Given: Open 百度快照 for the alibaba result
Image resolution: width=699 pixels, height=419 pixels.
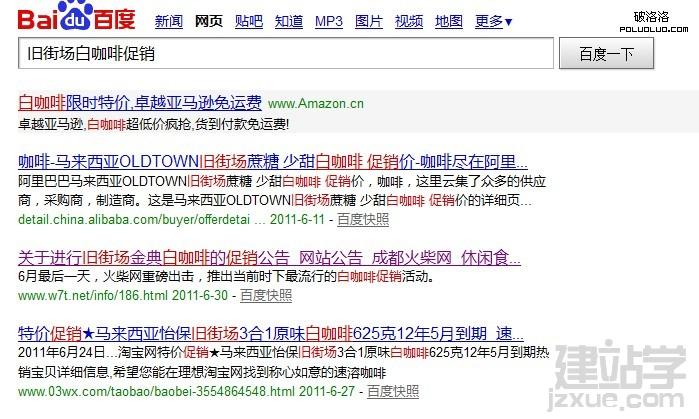Looking at the screenshot, I should (x=363, y=219).
